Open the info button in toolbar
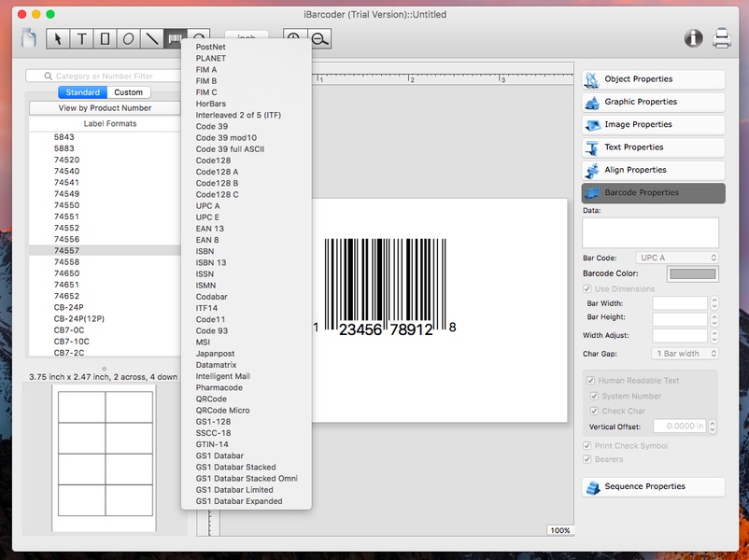The width and height of the screenshot is (749, 560). [693, 38]
